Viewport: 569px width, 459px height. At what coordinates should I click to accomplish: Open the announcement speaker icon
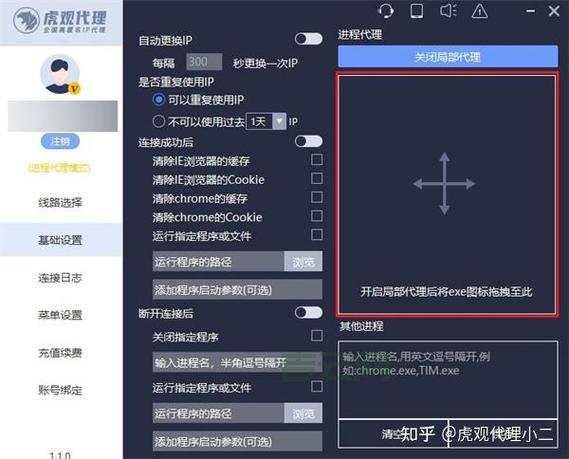[x=449, y=11]
